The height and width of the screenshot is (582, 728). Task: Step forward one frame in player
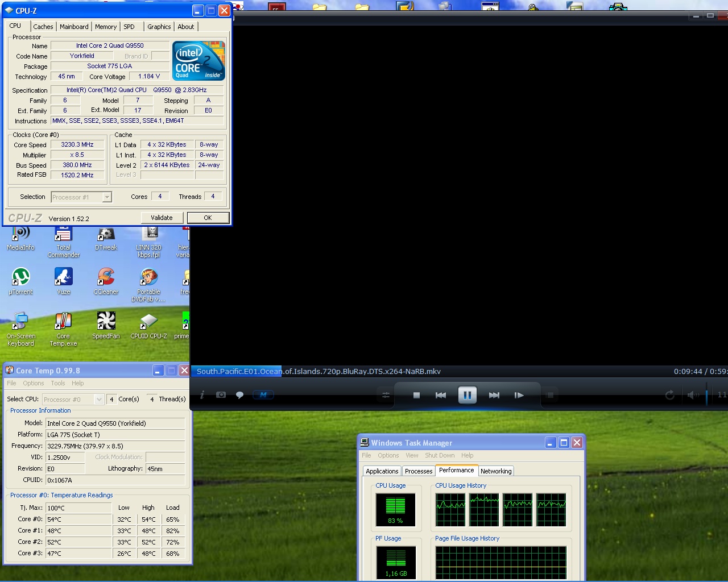point(519,395)
